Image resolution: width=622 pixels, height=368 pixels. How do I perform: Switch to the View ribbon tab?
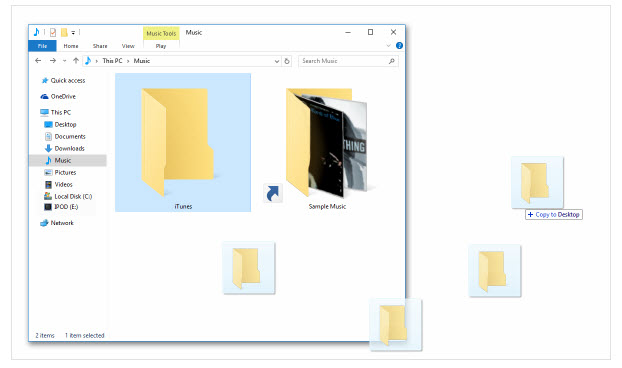click(128, 46)
